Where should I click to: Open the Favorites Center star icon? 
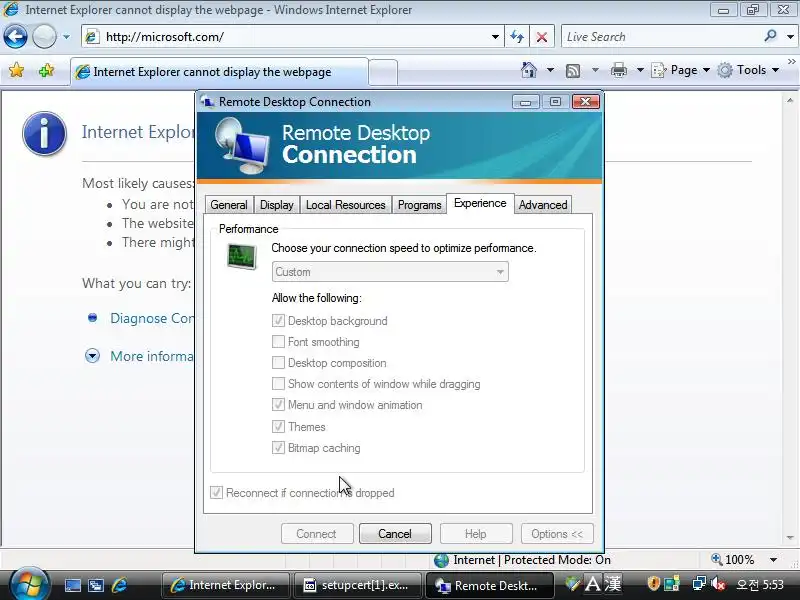[16, 70]
